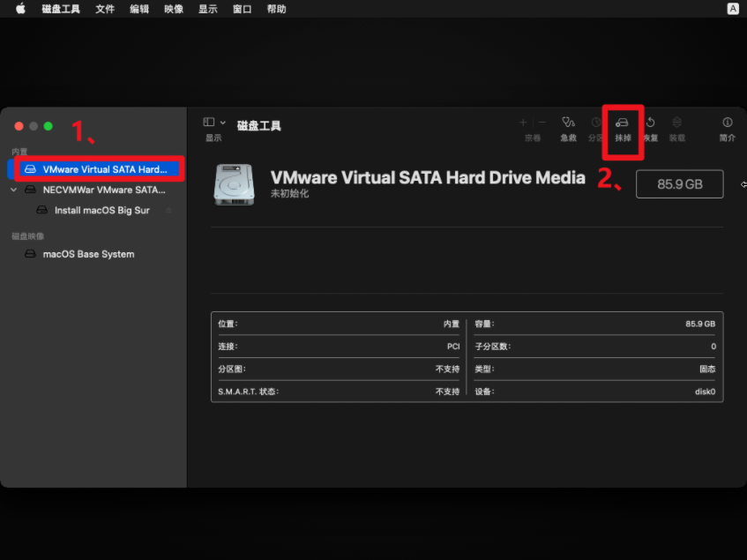The image size is (747, 560).
Task: Click the 设备 value disk0
Action: tap(705, 392)
